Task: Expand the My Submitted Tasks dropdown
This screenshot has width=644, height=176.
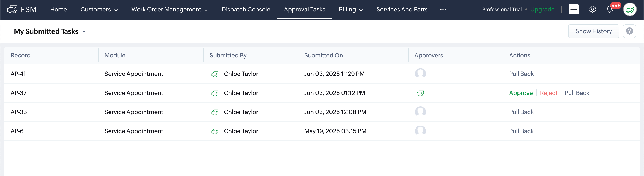Action: click(84, 32)
